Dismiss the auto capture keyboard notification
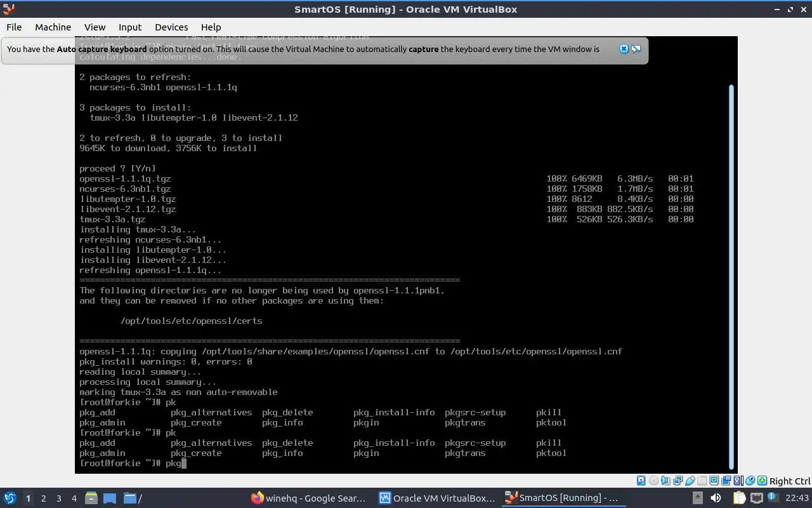Screen dimensions: 812x508 coord(624,49)
